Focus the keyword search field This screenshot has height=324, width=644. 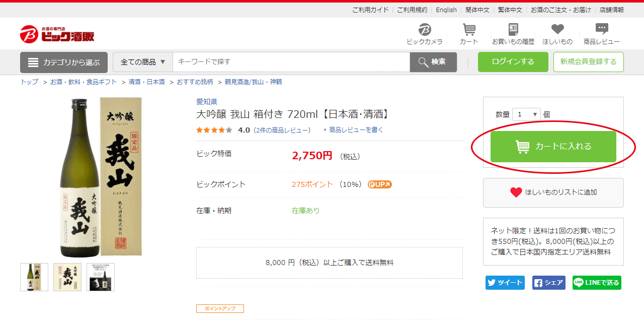pos(291,62)
